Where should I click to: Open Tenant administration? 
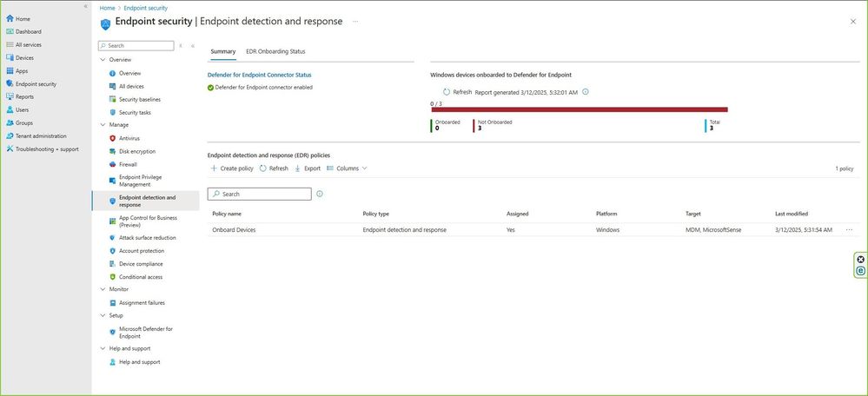[36, 135]
